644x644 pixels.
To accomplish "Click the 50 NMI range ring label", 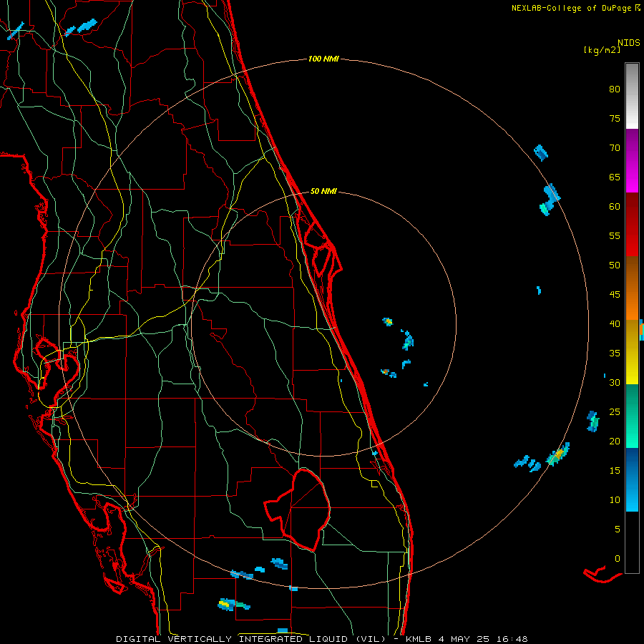I will pyautogui.click(x=323, y=191).
